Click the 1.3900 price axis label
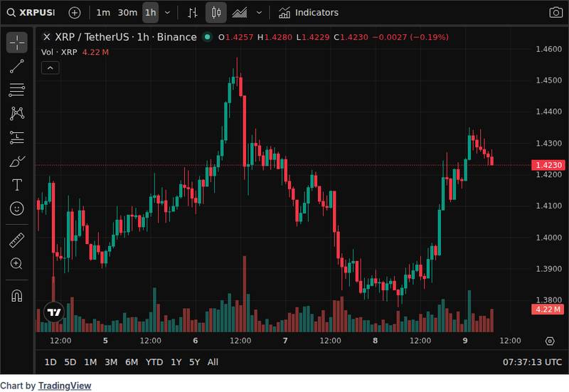569x392 pixels. coord(548,269)
